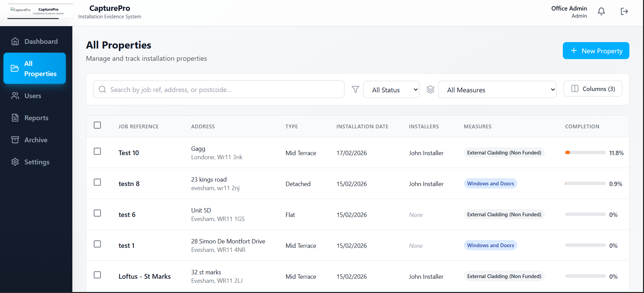Open the All Status dropdown
The image size is (644, 293).
tap(391, 90)
